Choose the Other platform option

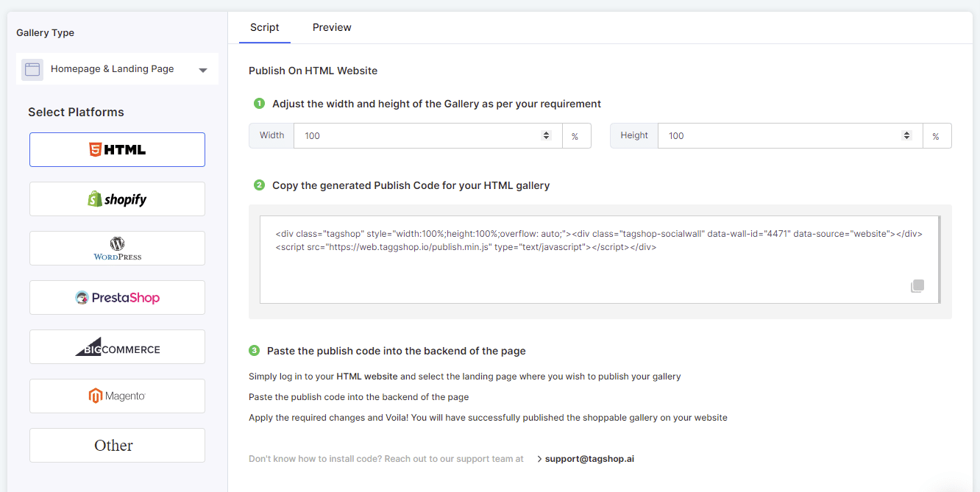pos(117,446)
